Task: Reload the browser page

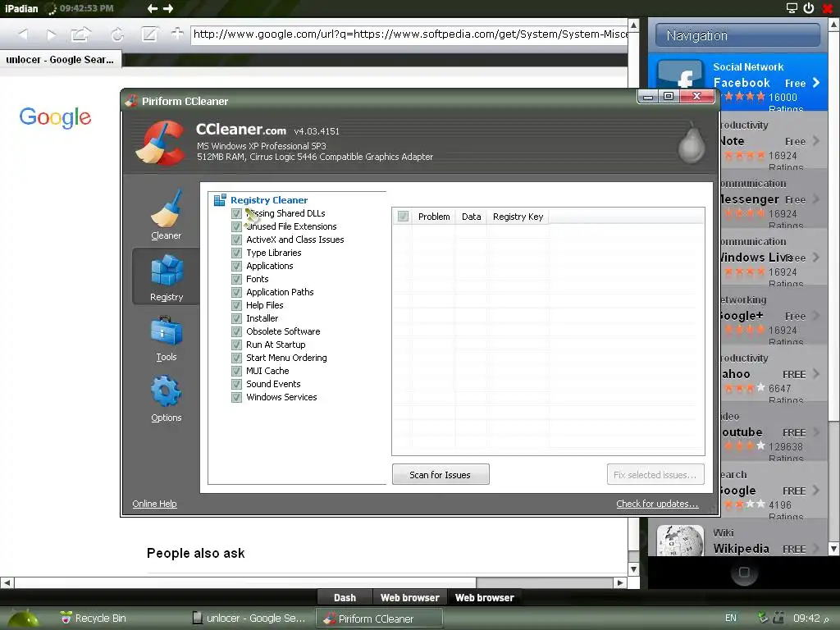Action: [x=116, y=34]
